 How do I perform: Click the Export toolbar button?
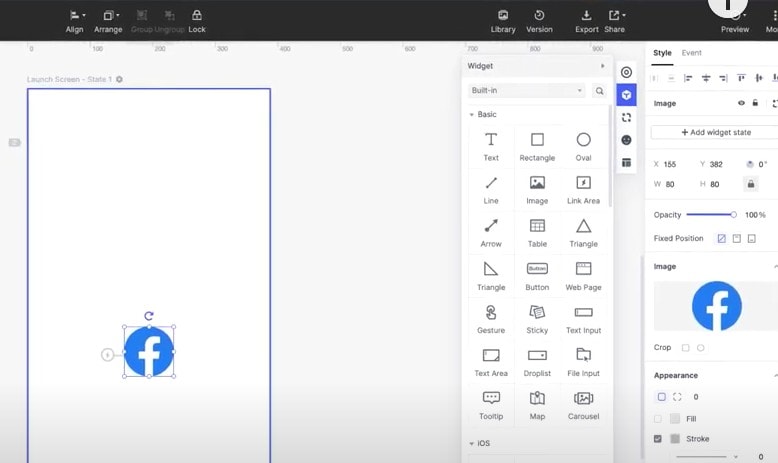pyautogui.click(x=586, y=22)
